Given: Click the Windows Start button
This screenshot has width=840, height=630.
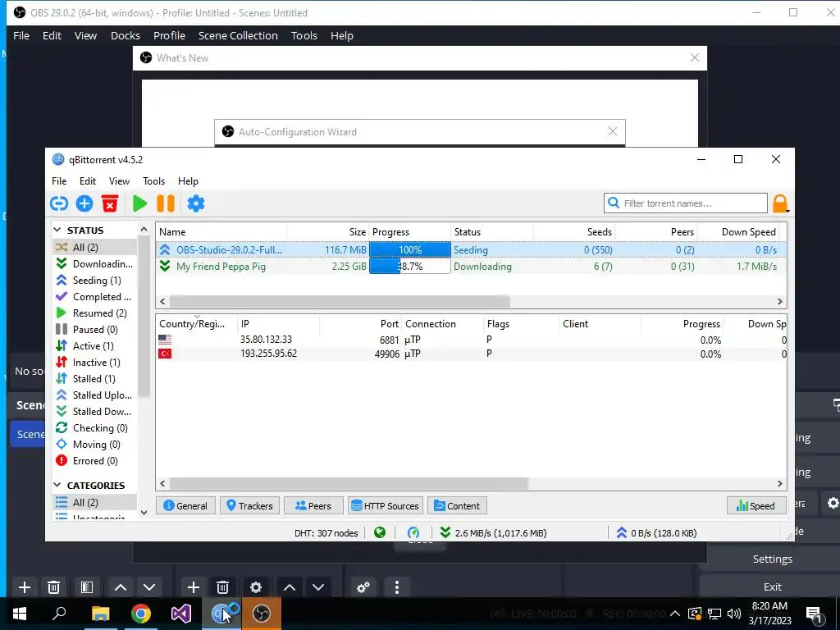Looking at the screenshot, I should (20, 614).
